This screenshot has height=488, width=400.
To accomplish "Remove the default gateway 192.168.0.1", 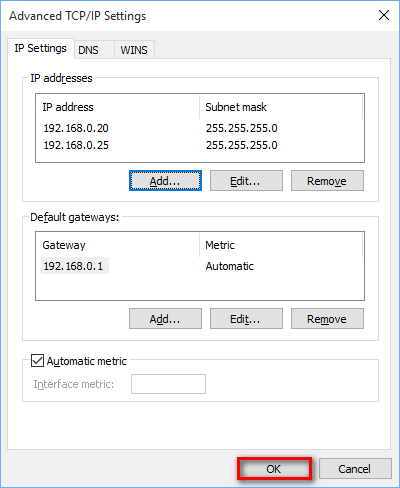I will click(327, 319).
